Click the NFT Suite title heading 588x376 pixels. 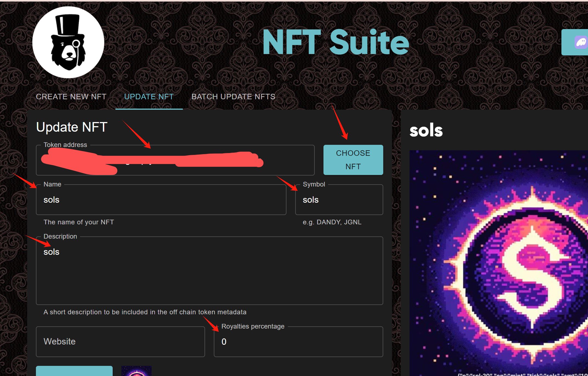point(336,43)
